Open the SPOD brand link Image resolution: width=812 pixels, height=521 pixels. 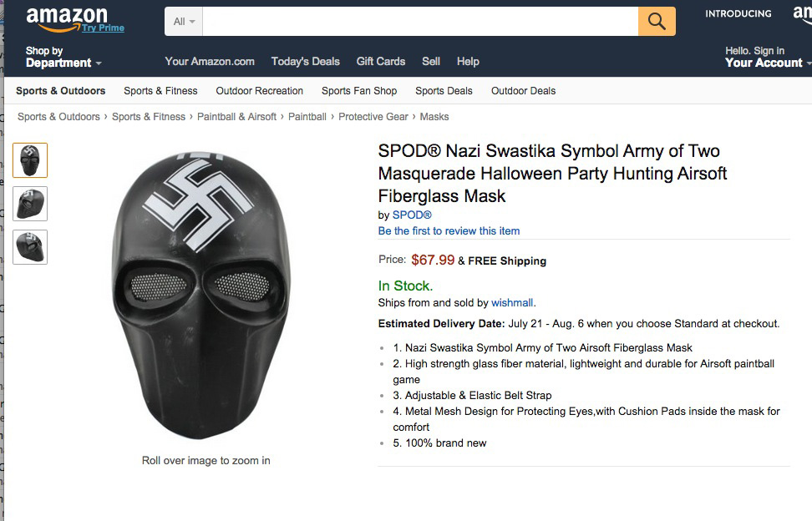click(x=412, y=215)
